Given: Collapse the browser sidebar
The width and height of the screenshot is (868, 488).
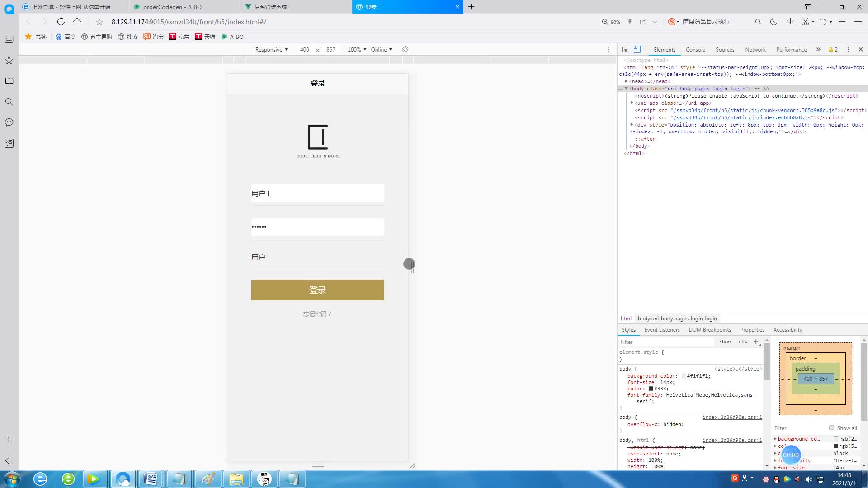Looking at the screenshot, I should tap(9, 460).
